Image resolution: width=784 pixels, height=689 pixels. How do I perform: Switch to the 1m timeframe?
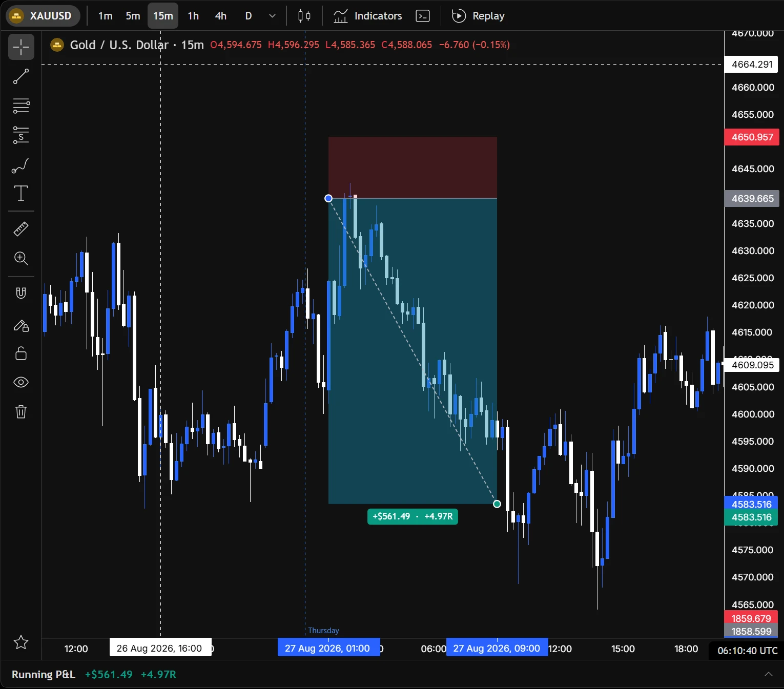point(106,16)
